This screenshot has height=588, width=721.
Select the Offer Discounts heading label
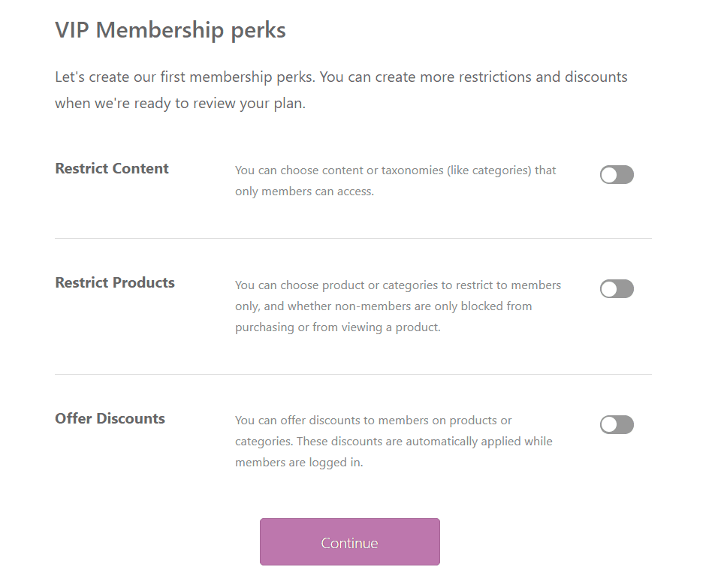coord(110,418)
